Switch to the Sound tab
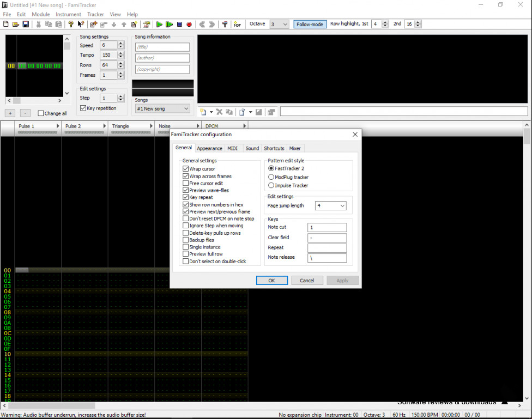 252,148
